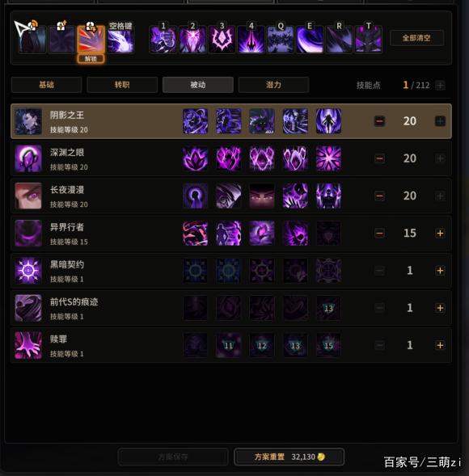Increase 异界行者 level with plus button
Screen dimensions: 469x476
[440, 233]
